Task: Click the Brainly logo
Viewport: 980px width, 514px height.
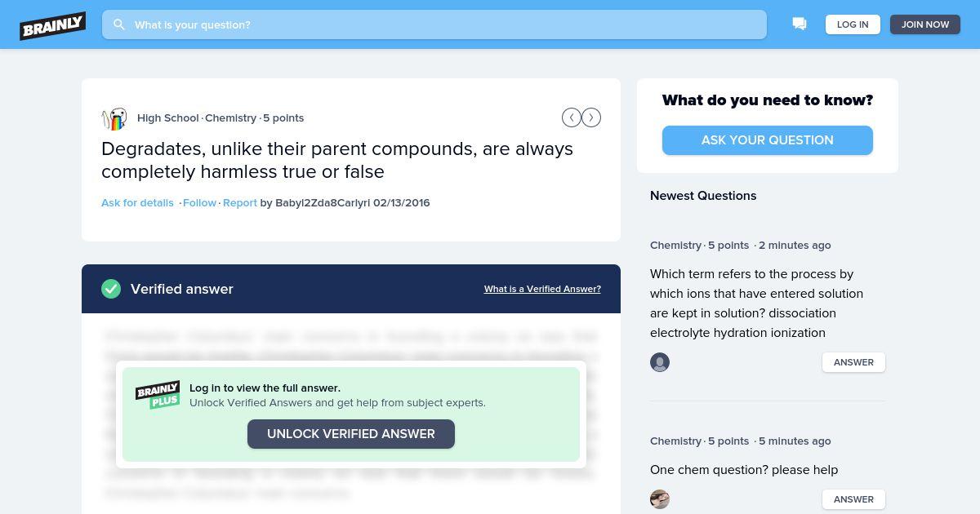Action: [53, 24]
